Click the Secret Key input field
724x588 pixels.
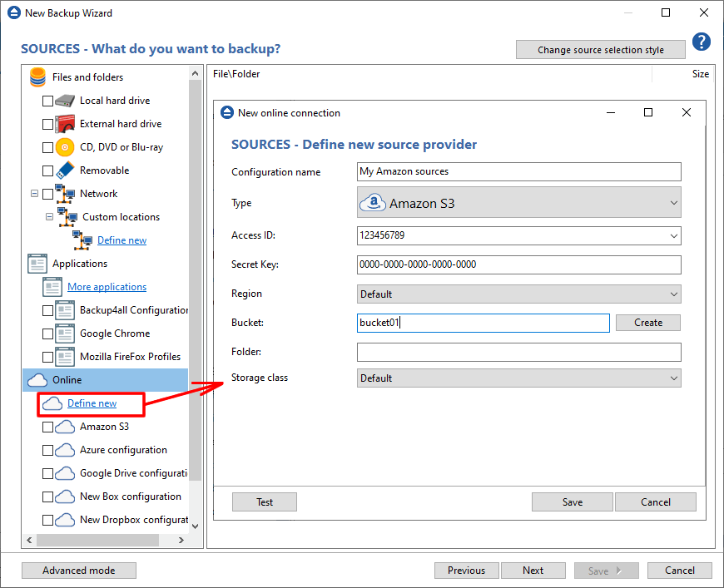click(x=519, y=265)
